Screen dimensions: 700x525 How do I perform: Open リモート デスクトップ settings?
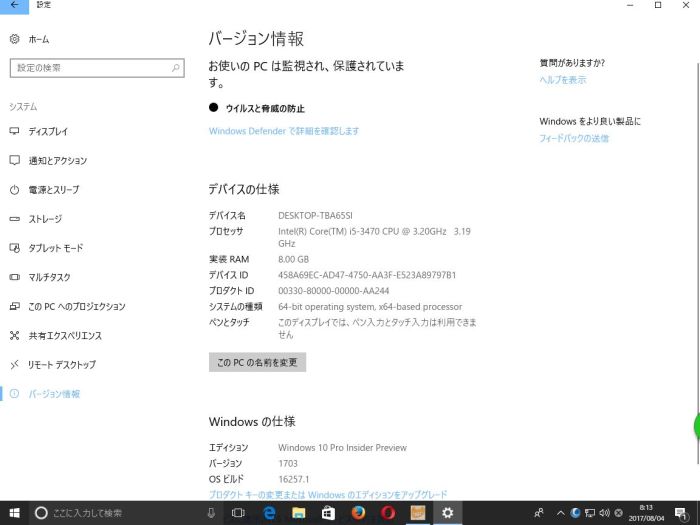click(x=62, y=365)
